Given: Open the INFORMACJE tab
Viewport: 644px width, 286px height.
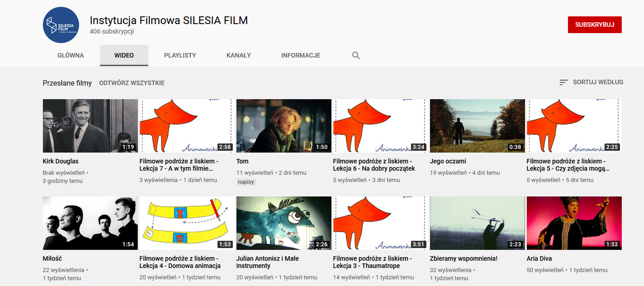Looking at the screenshot, I should 301,55.
